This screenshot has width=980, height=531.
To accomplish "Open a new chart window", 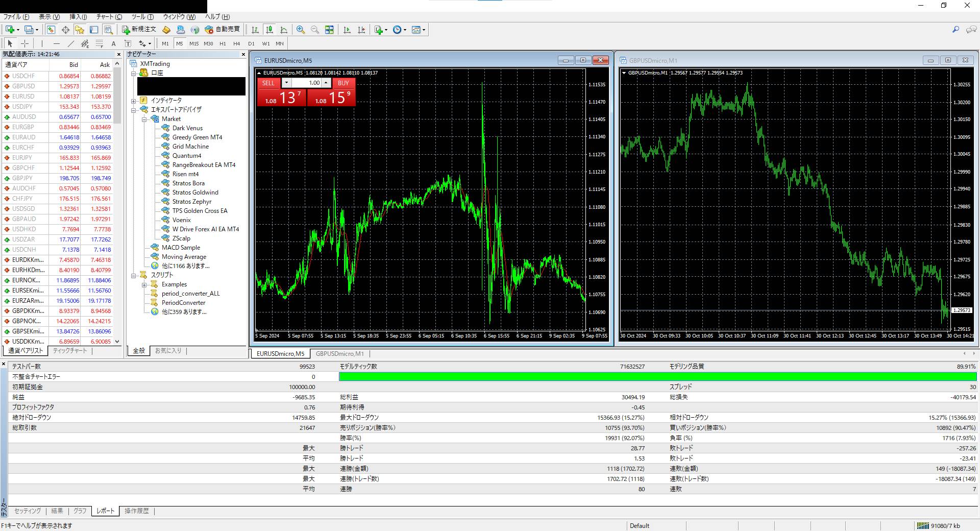I will tap(10, 30).
